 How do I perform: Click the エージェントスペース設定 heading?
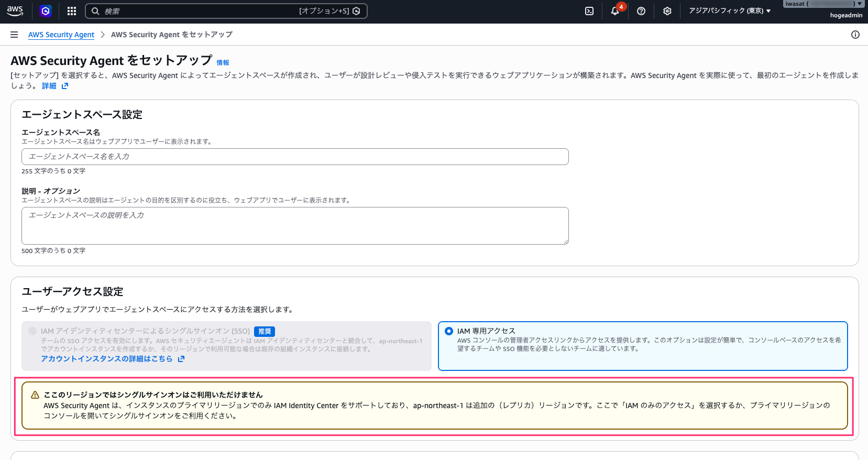(x=82, y=115)
